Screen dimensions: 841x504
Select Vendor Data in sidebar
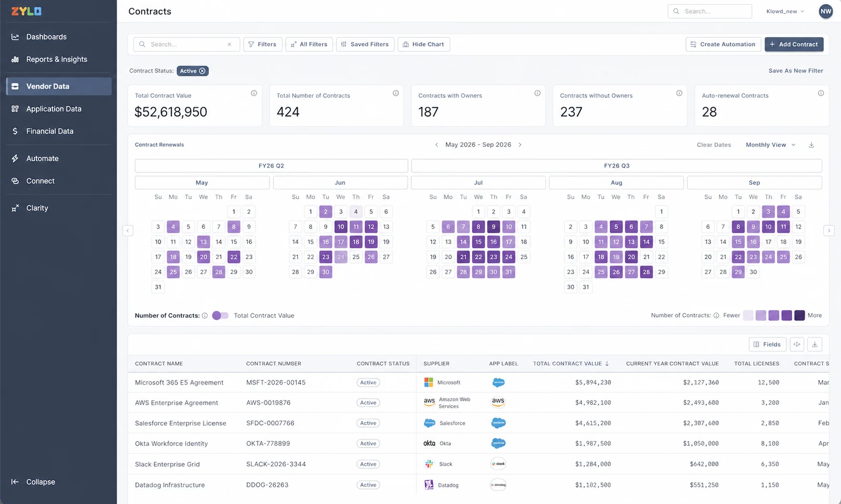(x=58, y=86)
